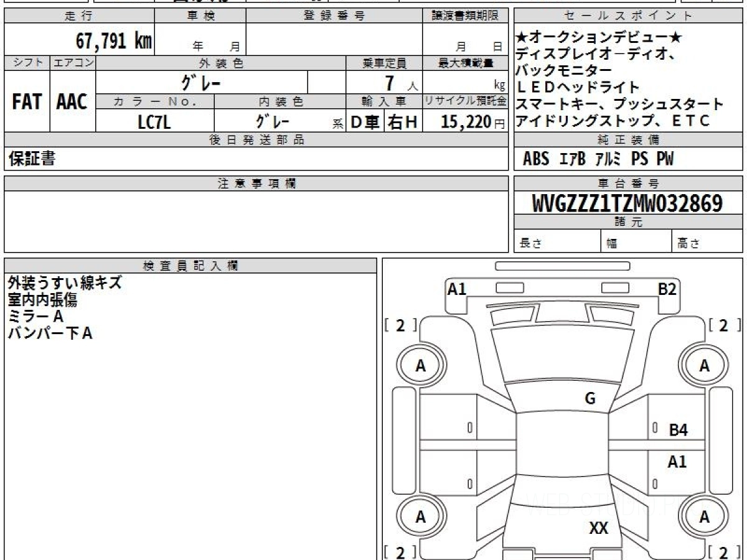Screen dimensions: 747x560
Task: Click the 走行 header
Action: click(78, 17)
